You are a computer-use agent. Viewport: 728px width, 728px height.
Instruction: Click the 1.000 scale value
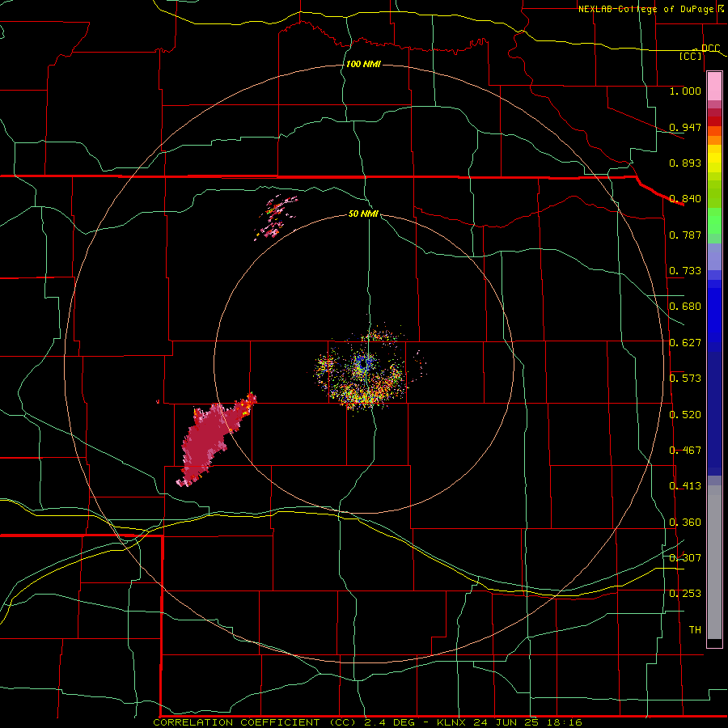(685, 91)
